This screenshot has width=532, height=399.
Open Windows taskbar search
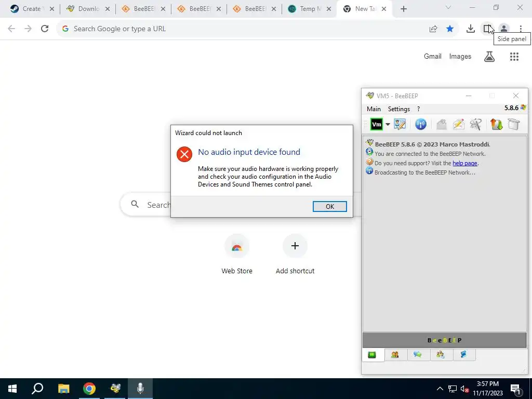37,389
